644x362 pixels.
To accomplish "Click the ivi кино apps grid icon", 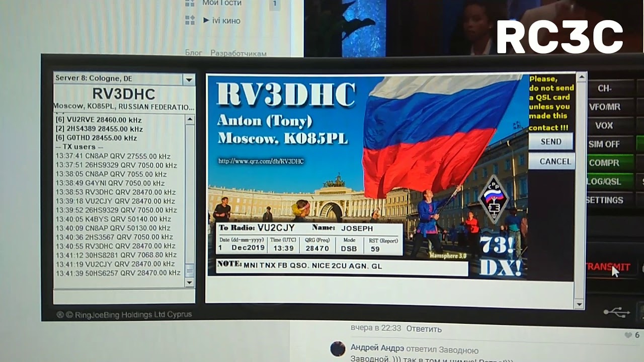I will pyautogui.click(x=190, y=21).
